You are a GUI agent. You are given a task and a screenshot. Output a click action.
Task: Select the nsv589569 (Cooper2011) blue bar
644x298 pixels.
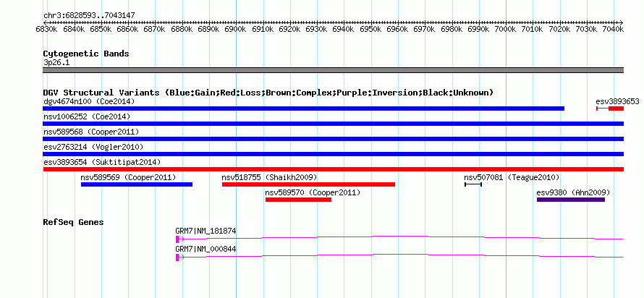[x=137, y=184]
